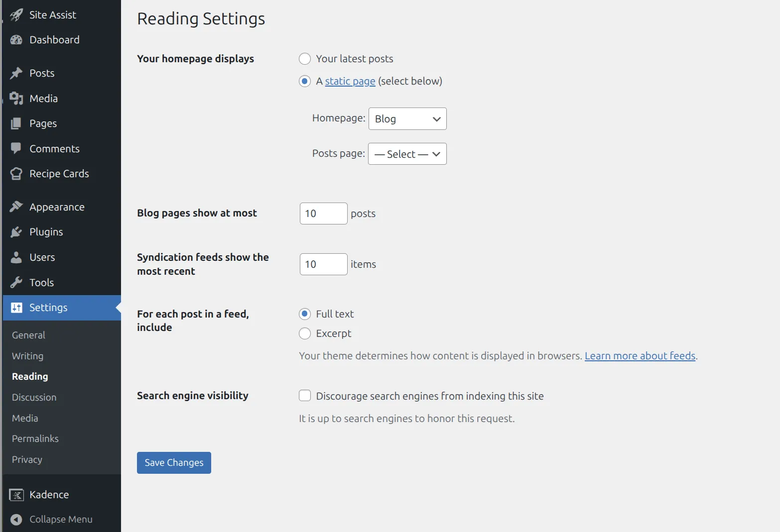Click the Recipe Cards chef hat icon
Screen dimensions: 780x532
pos(16,174)
